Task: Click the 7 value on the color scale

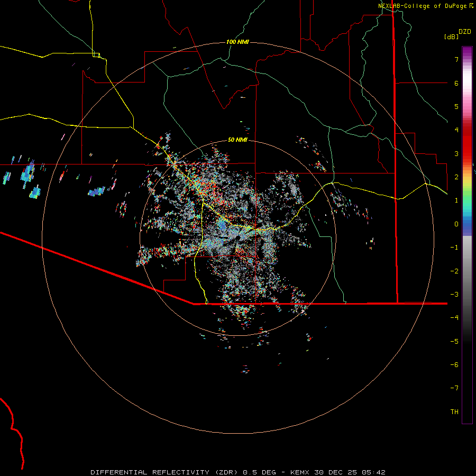Action: 456,59
